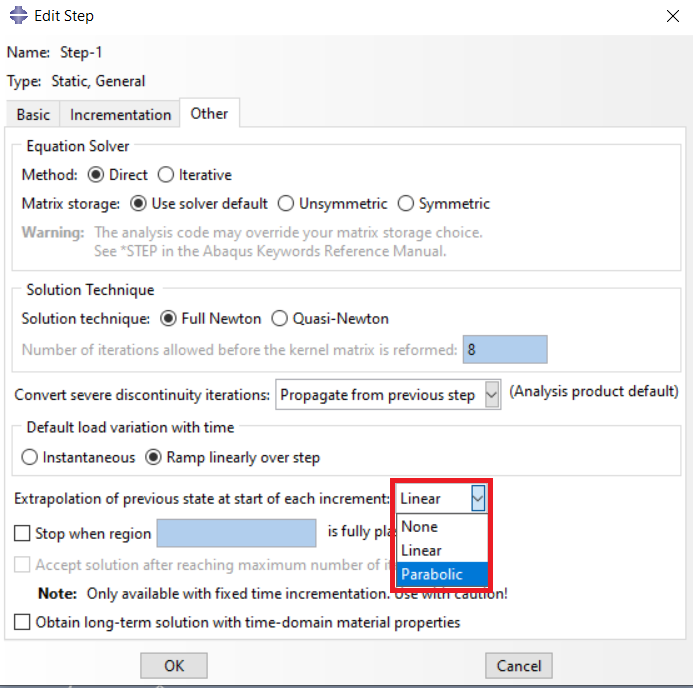Choose None from extrapolation list
Viewport: 693px width, 688px height.
tap(420, 527)
